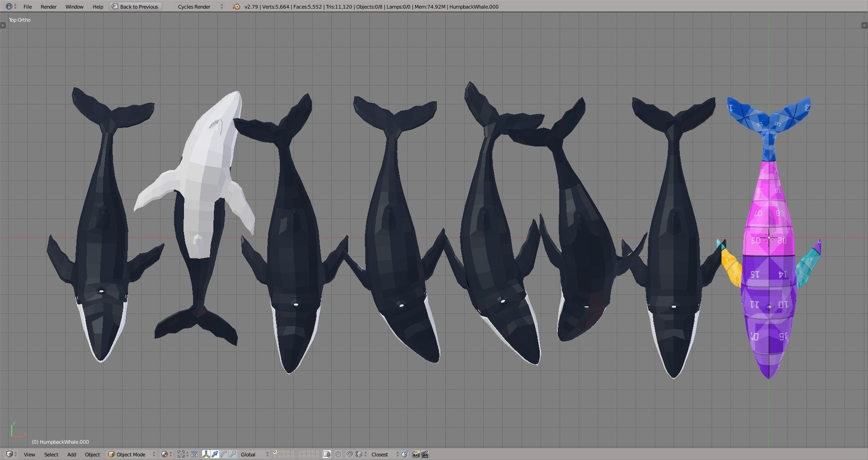
Task: Click the Back to Previous button
Action: pos(135,6)
